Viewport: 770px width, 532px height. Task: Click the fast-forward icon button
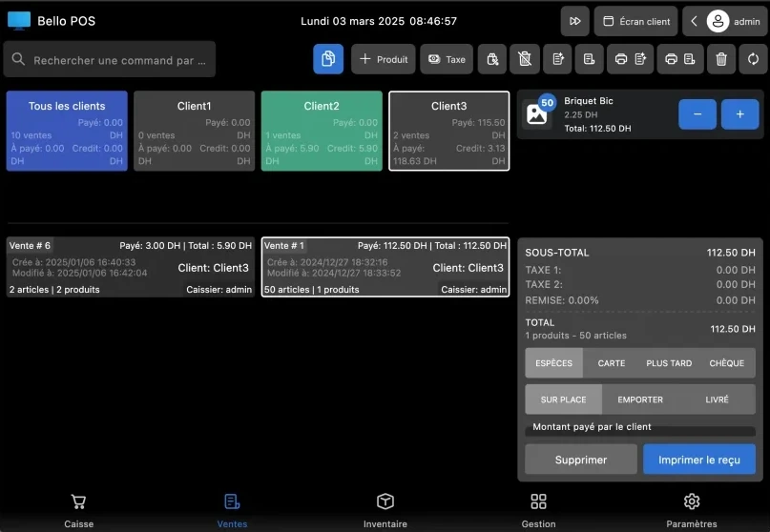click(x=575, y=21)
